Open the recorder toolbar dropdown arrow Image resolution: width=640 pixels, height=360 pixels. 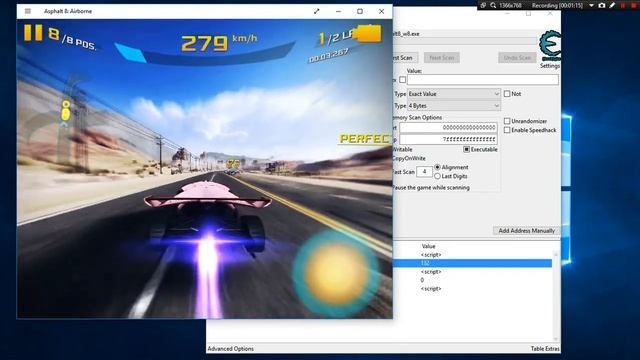pyautogui.click(x=591, y=5)
